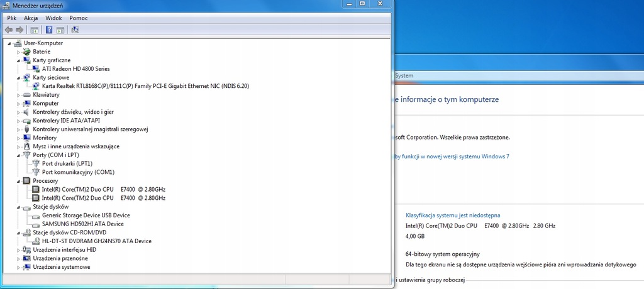The image size is (644, 289).
Task: Click the Klawiatury keyboard icon
Action: (x=26, y=95)
